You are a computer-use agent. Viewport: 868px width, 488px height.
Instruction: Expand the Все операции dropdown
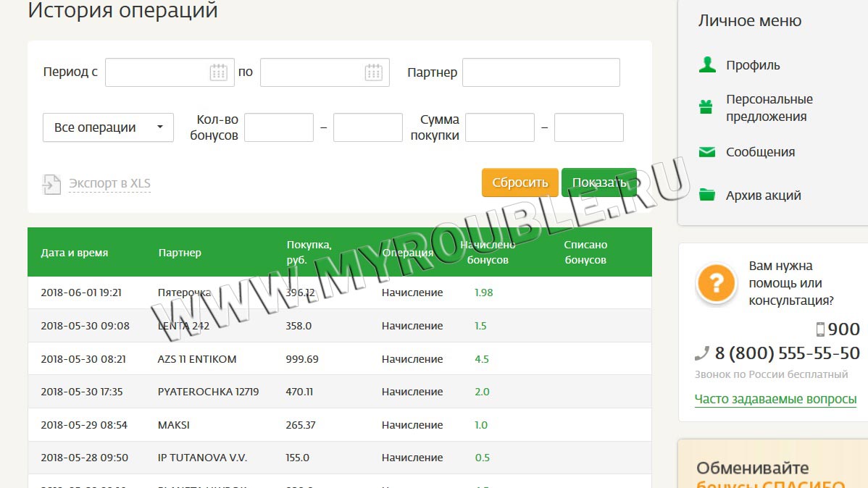tap(108, 127)
